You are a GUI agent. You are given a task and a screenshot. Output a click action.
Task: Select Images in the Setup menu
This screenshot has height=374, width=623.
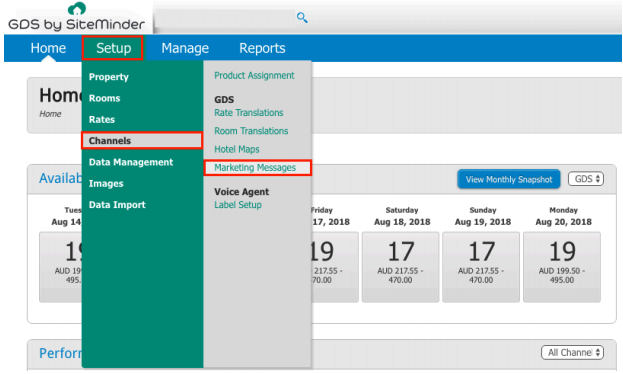[106, 184]
